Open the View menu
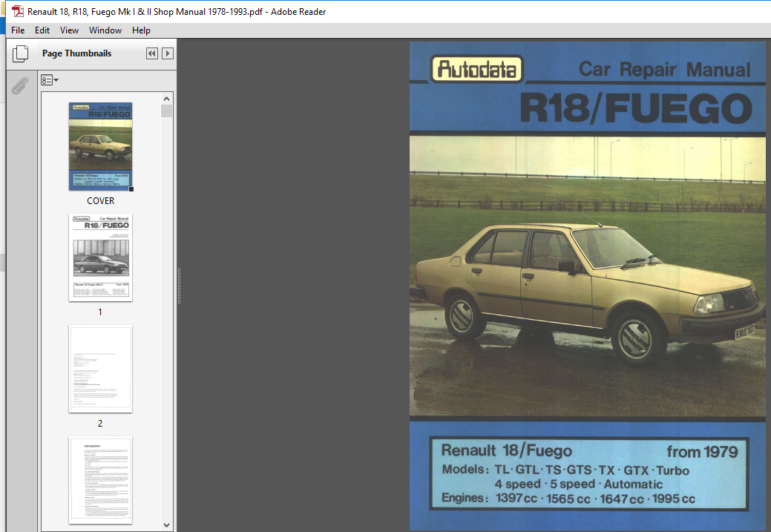 click(x=69, y=30)
